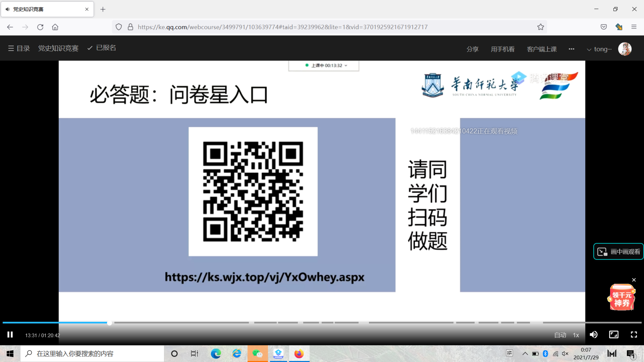
Task: Open 客户端上课 client option
Action: 542,49
